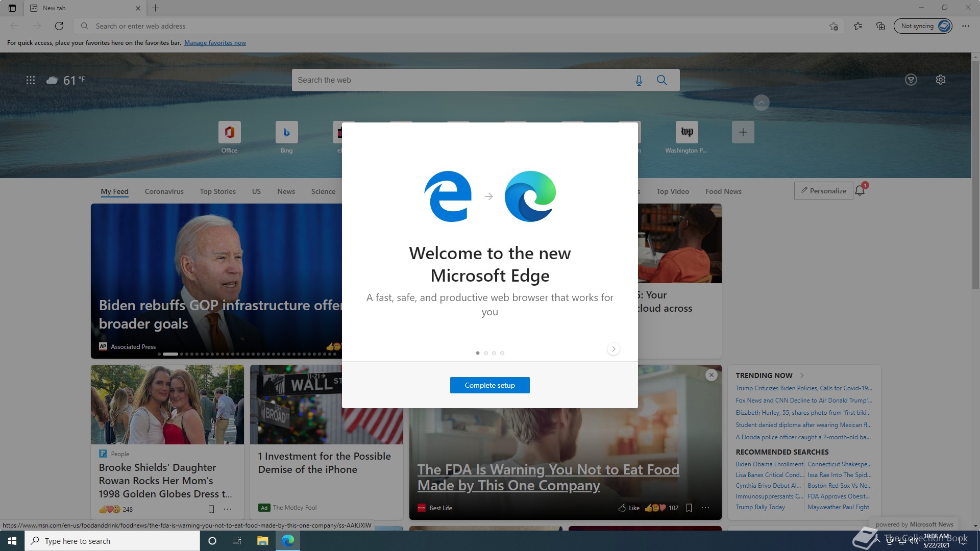This screenshot has width=980, height=551.
Task: Open more options on Brooke Shields card
Action: 228,509
